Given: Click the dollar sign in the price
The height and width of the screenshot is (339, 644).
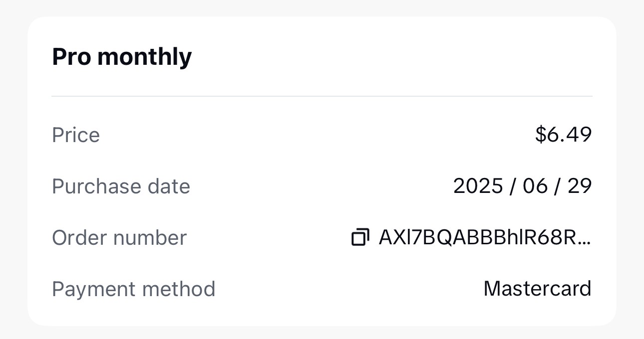Looking at the screenshot, I should point(541,134).
